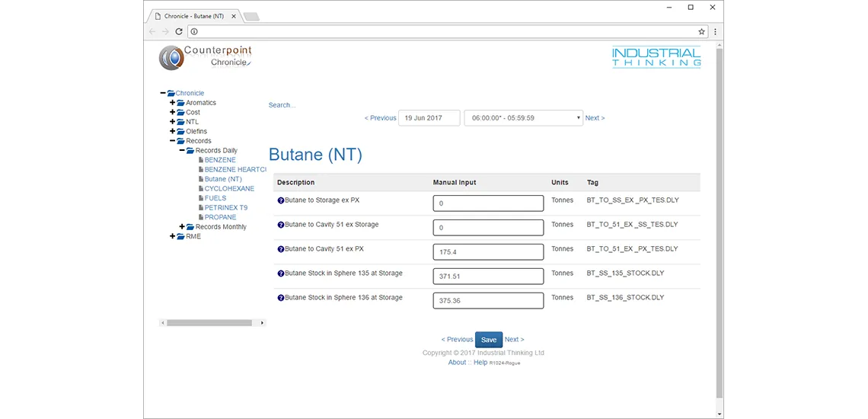Open help for Butane Stock in Sphere 136
Viewport: 868px width, 419px height.
click(x=280, y=298)
